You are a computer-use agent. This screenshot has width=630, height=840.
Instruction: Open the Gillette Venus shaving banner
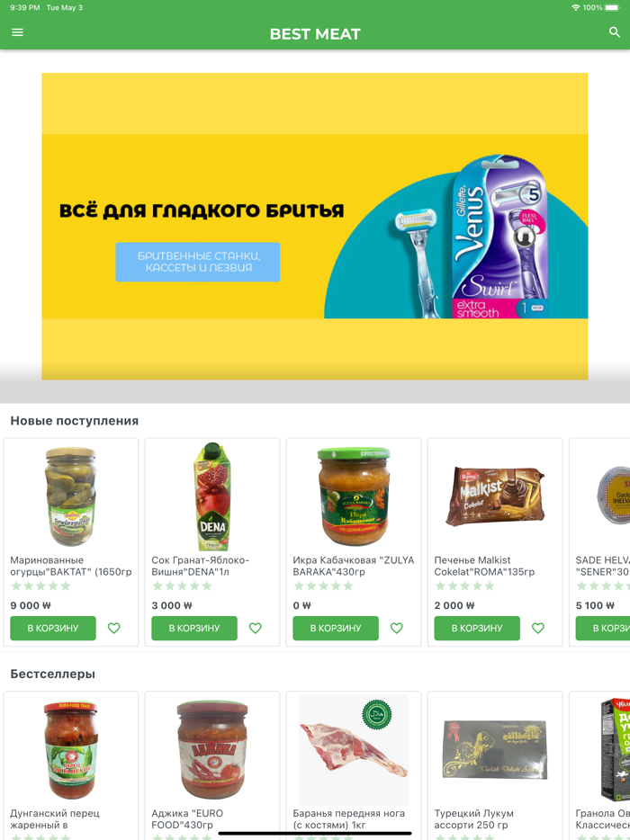[x=315, y=226]
